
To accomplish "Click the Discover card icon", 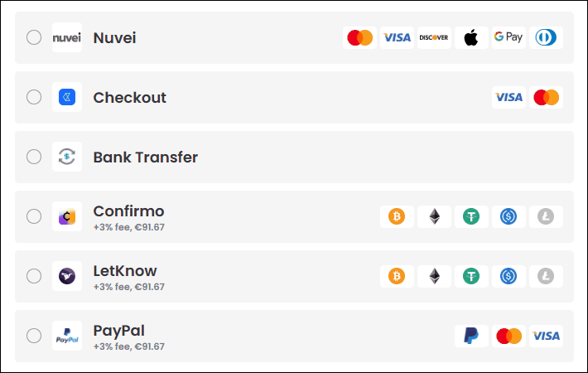I will [x=434, y=37].
